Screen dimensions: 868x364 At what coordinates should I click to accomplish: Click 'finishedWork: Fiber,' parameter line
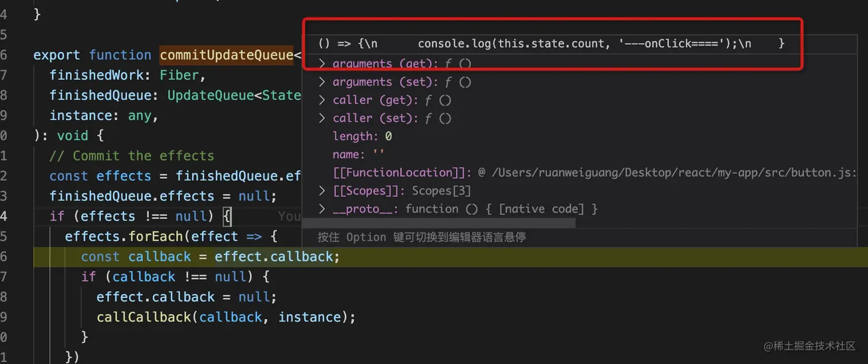[127, 75]
